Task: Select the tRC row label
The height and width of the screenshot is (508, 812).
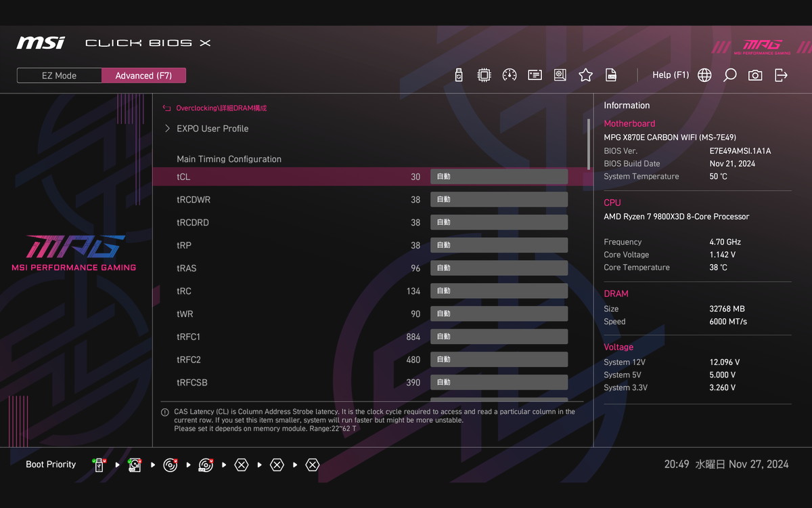Action: (184, 291)
